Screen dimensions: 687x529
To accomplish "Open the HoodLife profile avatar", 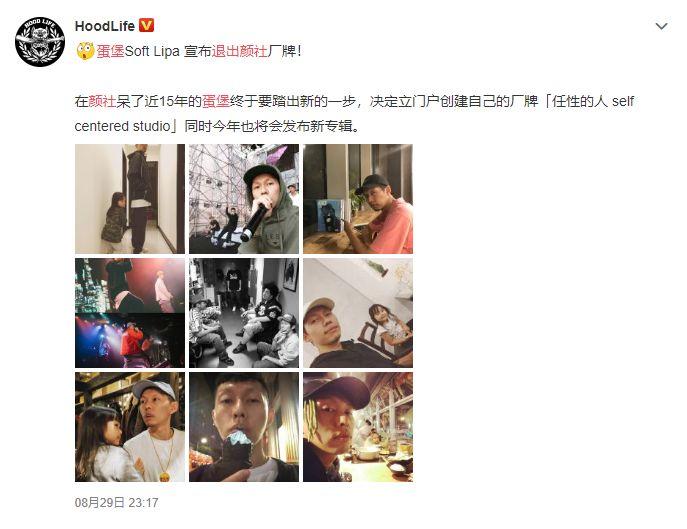I will coord(40,42).
